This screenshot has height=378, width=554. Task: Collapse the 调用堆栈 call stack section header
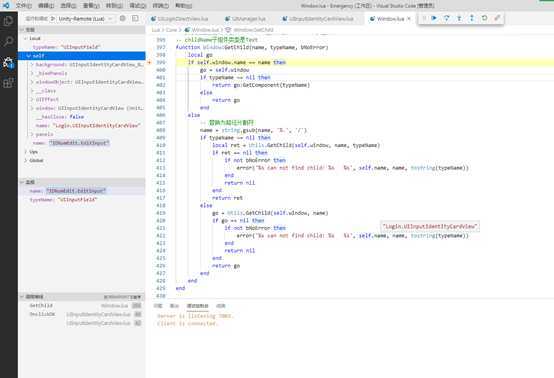tap(82, 297)
